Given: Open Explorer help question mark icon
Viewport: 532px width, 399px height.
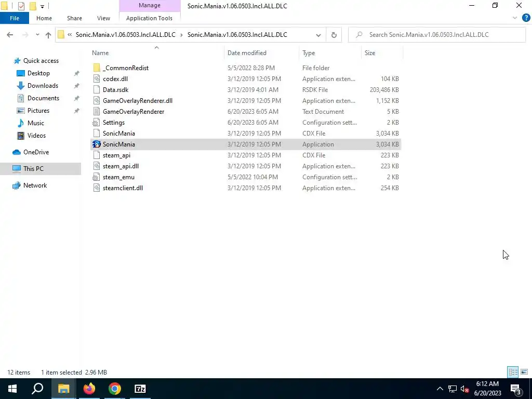Looking at the screenshot, I should click(x=526, y=18).
